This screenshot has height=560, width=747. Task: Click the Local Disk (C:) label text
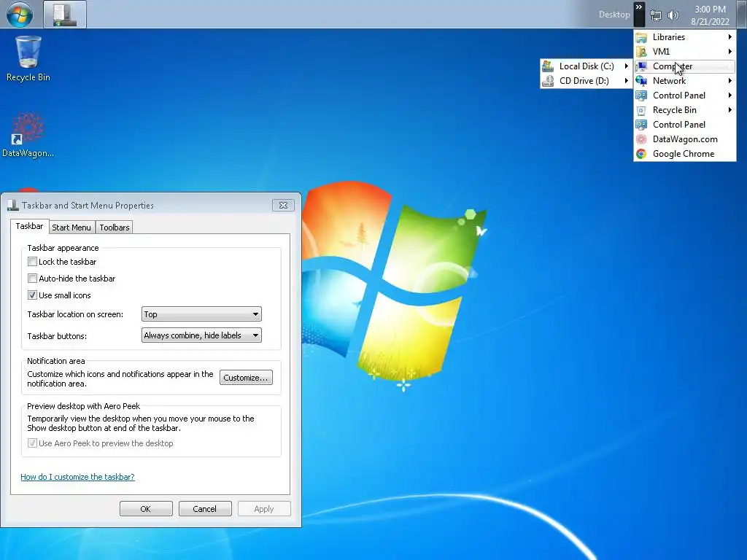587,66
